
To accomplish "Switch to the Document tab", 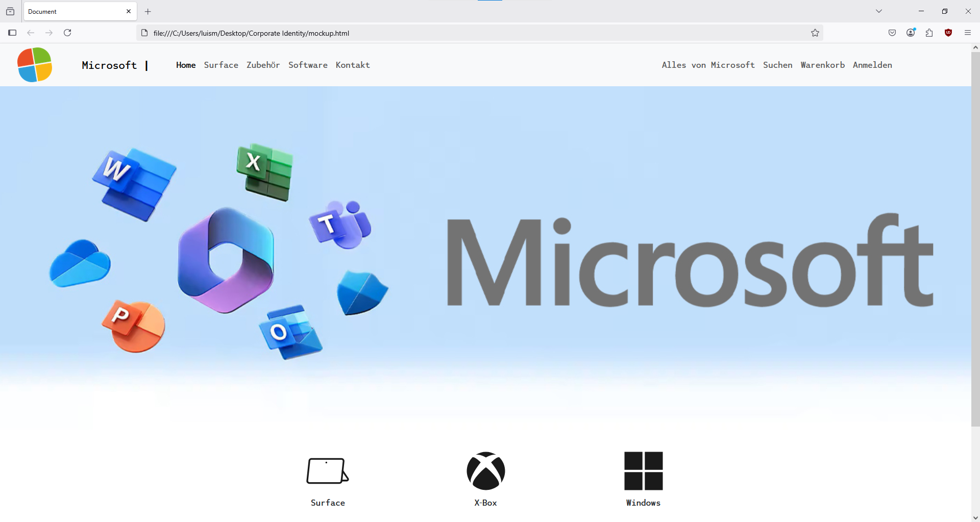I will pyautogui.click(x=80, y=11).
